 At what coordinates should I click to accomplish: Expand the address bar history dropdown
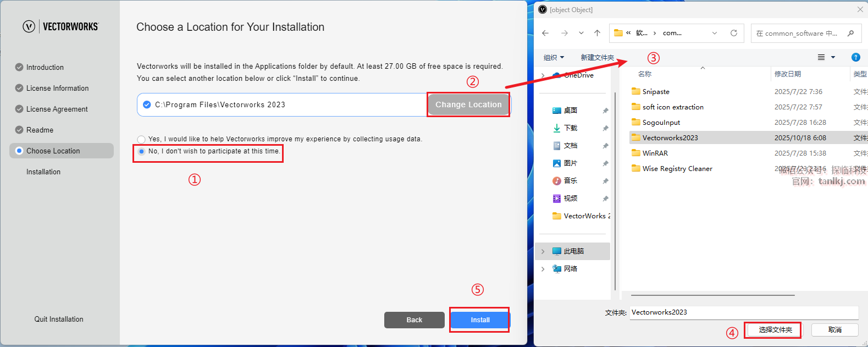coord(715,33)
